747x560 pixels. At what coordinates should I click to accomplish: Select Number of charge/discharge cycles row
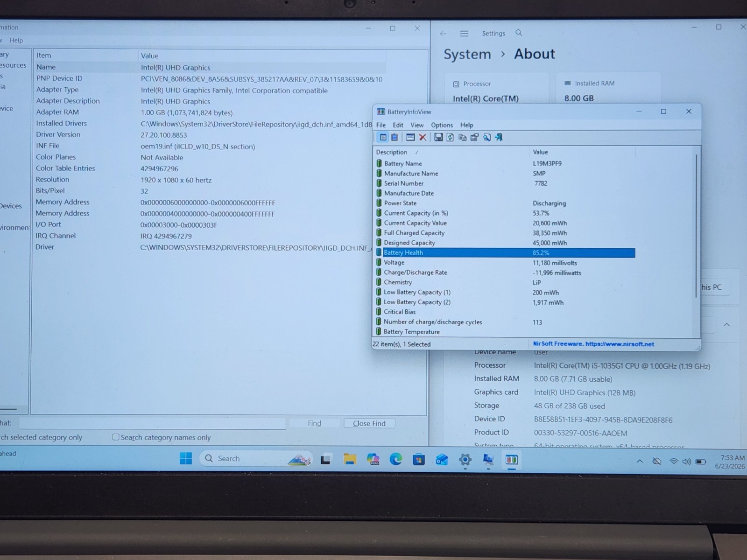coord(505,322)
